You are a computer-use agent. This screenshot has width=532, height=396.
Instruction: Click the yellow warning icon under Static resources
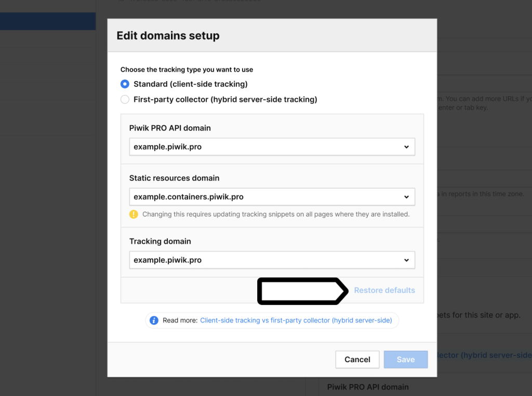(x=134, y=214)
